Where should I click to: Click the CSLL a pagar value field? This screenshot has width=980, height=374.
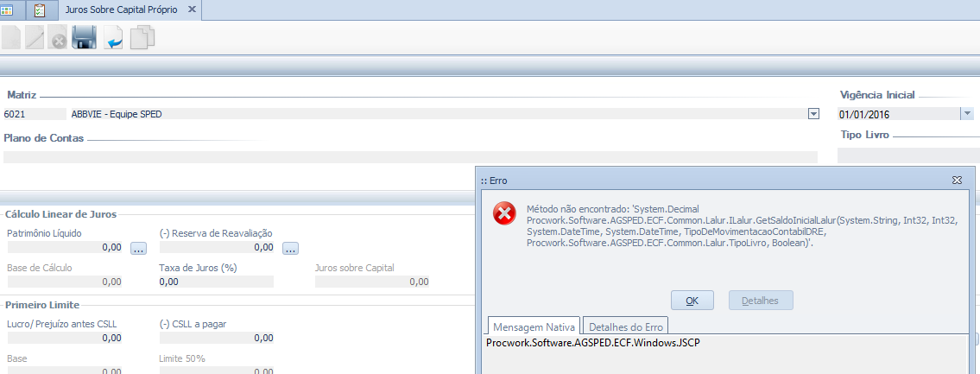pos(217,338)
